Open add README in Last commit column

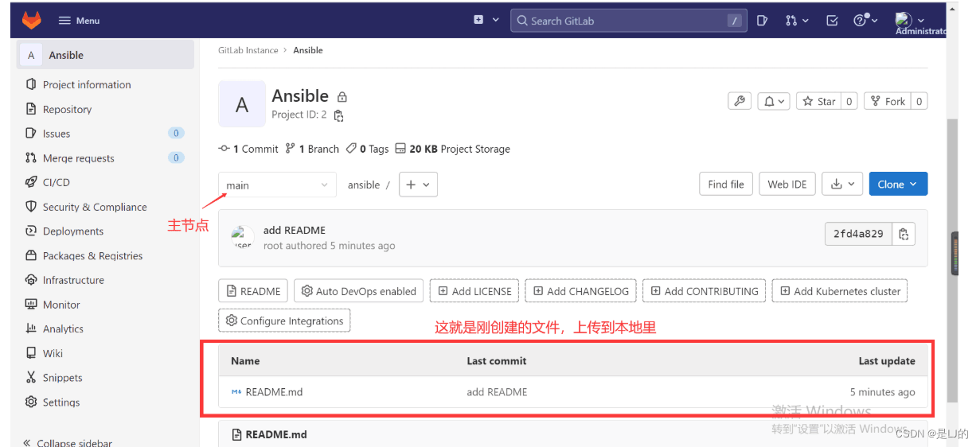click(497, 392)
